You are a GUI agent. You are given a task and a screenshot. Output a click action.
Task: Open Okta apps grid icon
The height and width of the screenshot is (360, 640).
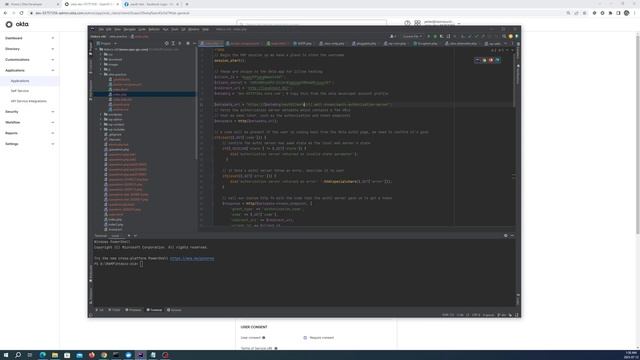tap(418, 23)
